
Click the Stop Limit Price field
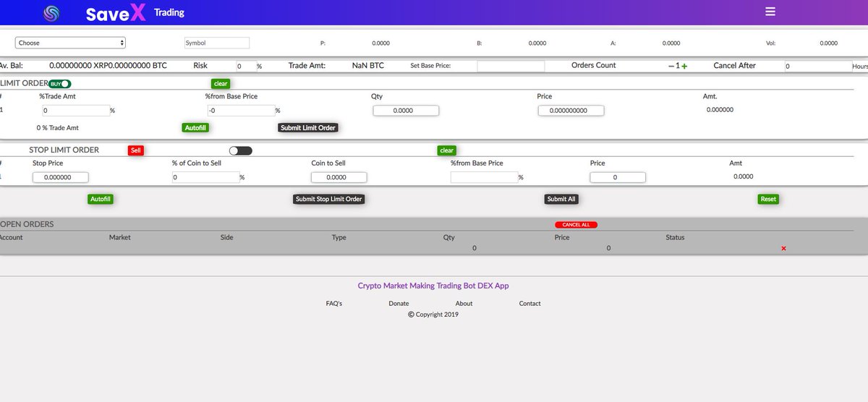(x=618, y=177)
